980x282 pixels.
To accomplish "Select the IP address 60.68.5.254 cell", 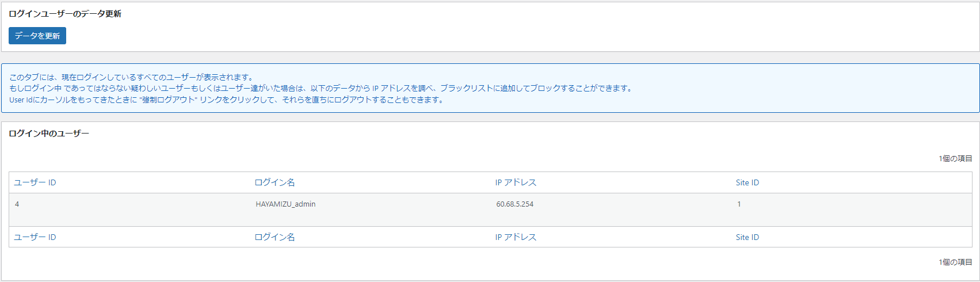I will [611, 209].
